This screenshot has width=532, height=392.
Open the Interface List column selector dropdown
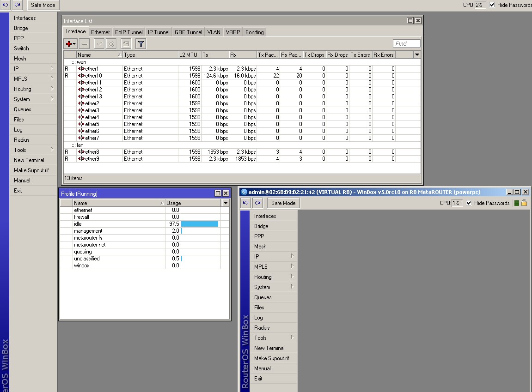pos(417,54)
